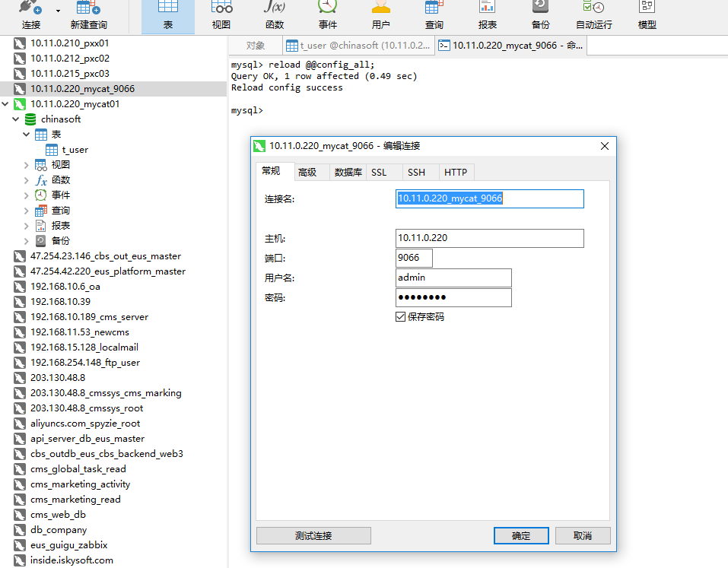
Task: Select the 备份 (Backup) toolbar icon
Action: [x=540, y=7]
